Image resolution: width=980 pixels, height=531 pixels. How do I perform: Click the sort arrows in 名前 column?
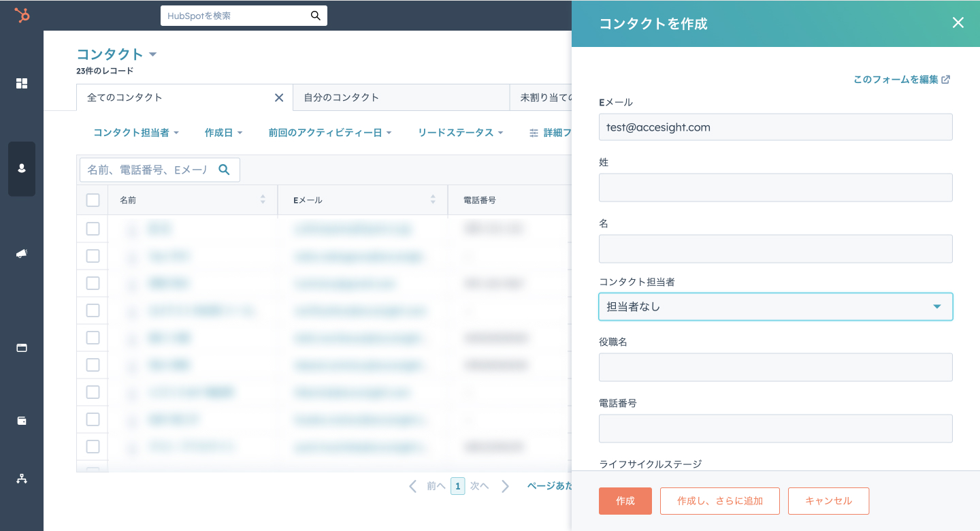click(x=263, y=199)
